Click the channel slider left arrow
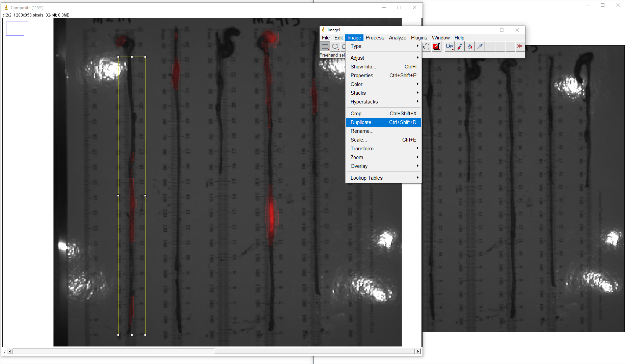The image size is (626, 364). (x=10, y=351)
